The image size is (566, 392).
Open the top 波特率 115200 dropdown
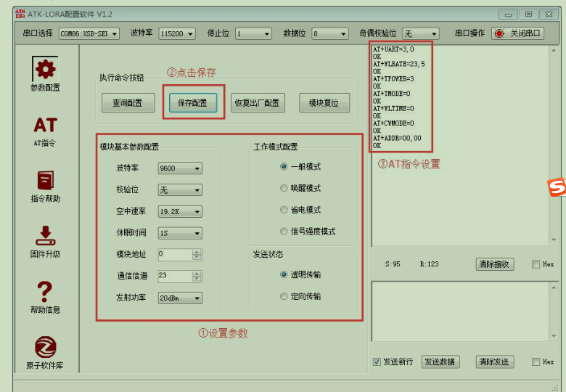point(177,33)
